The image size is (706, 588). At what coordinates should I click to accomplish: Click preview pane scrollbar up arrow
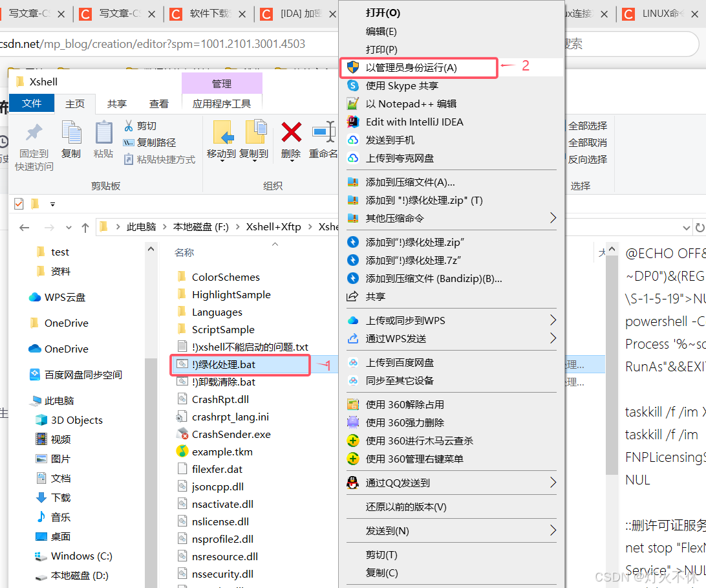pos(612,248)
